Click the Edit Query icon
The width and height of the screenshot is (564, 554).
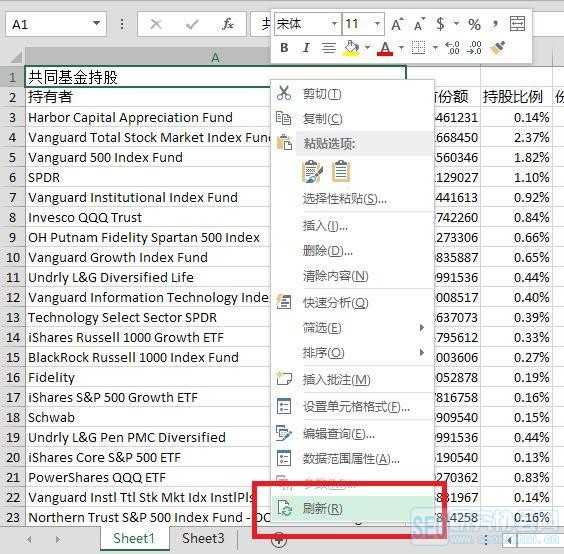[x=284, y=433]
